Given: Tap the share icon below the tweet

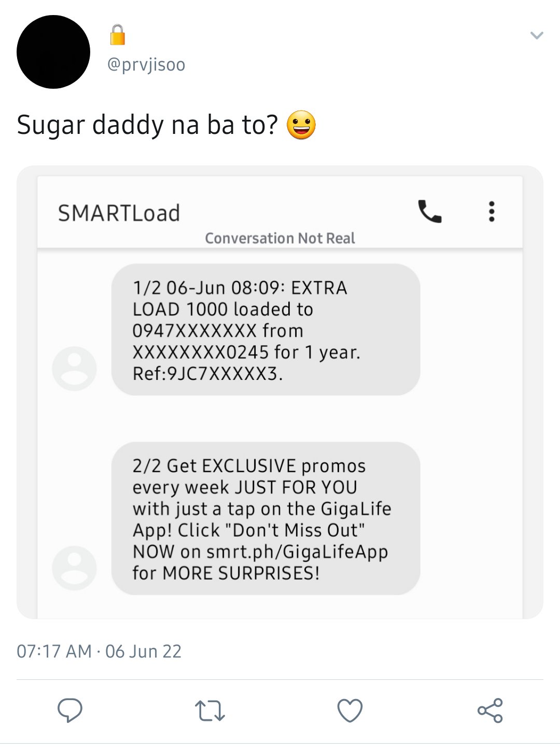Looking at the screenshot, I should point(490,710).
